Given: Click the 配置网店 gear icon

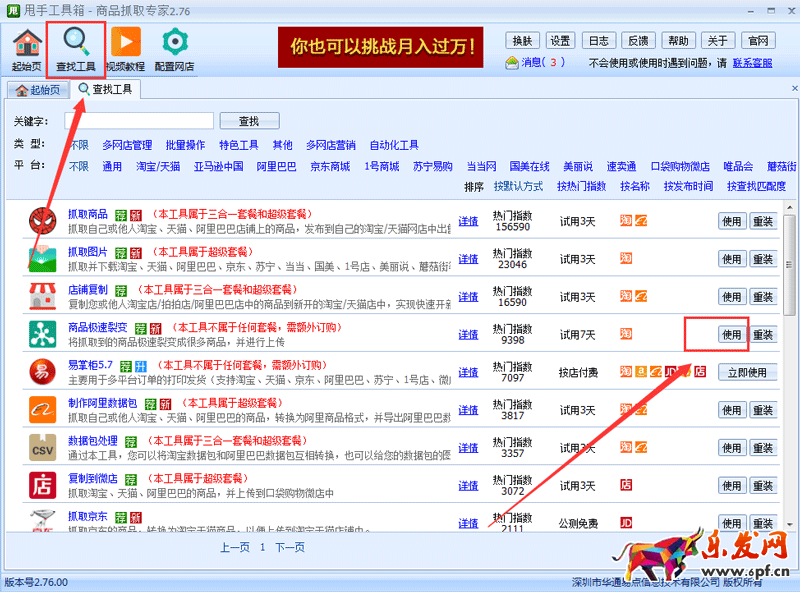Looking at the screenshot, I should tap(175, 42).
